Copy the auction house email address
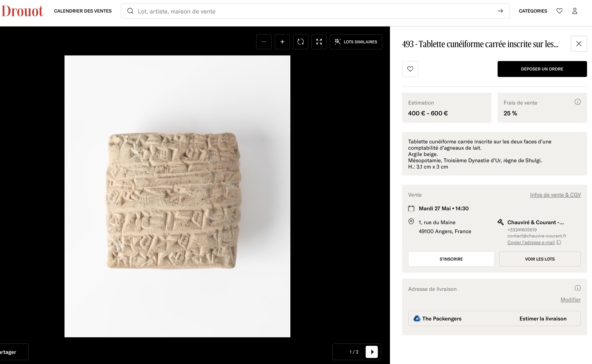The image size is (592, 364). (534, 242)
